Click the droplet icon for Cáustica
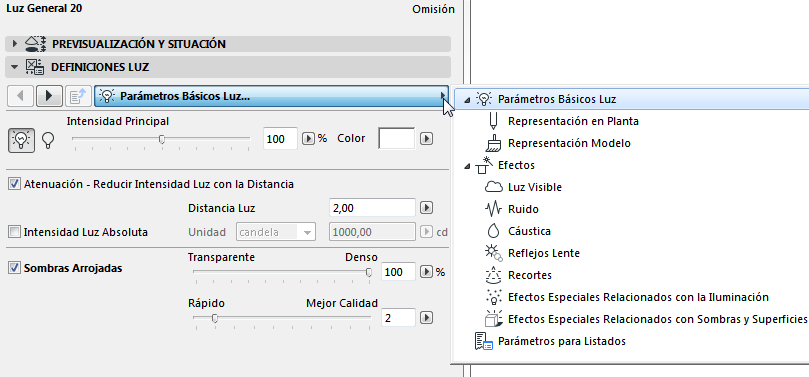Image resolution: width=809 pixels, height=377 pixels. 493,231
